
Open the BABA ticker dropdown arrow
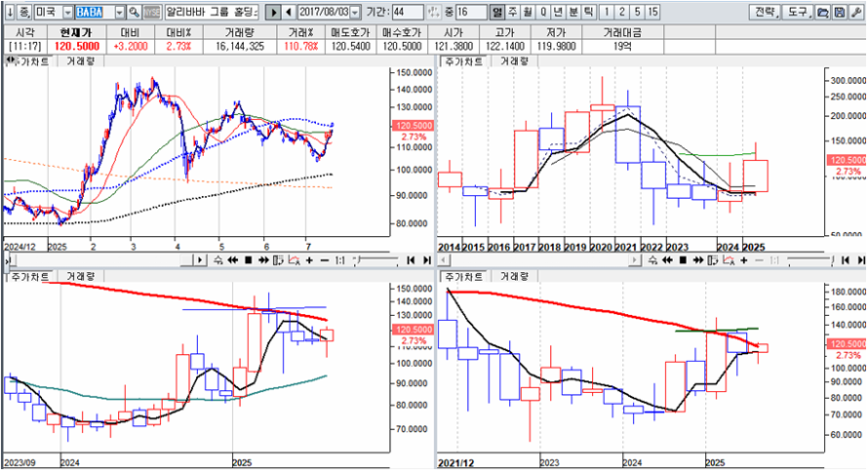[x=120, y=12]
